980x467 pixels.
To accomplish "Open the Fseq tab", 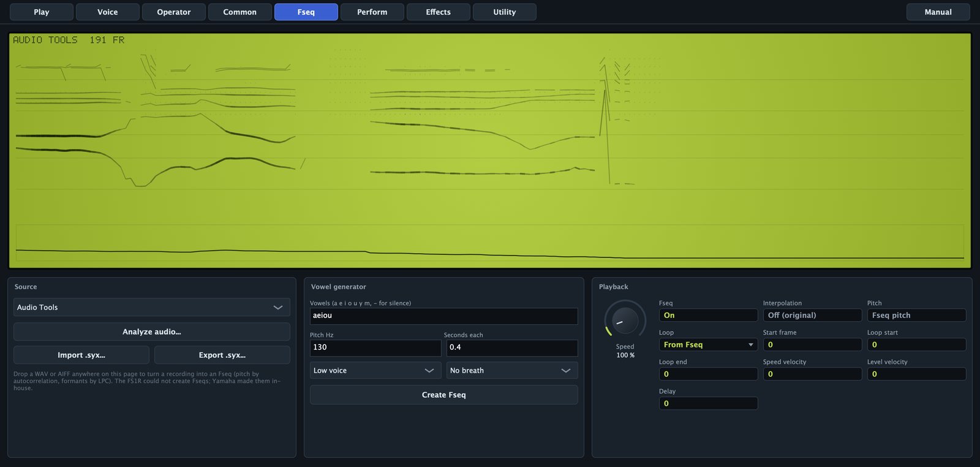I will coord(306,12).
